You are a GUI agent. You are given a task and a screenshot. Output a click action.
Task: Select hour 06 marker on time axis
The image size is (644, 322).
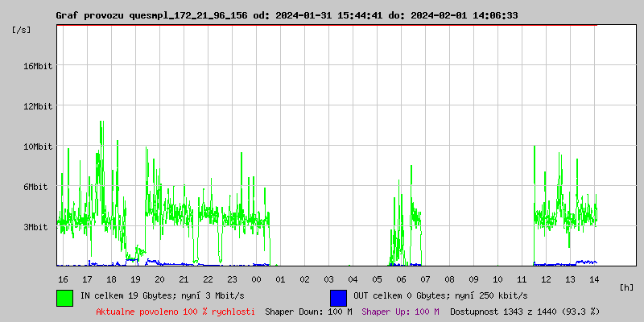[401, 279]
